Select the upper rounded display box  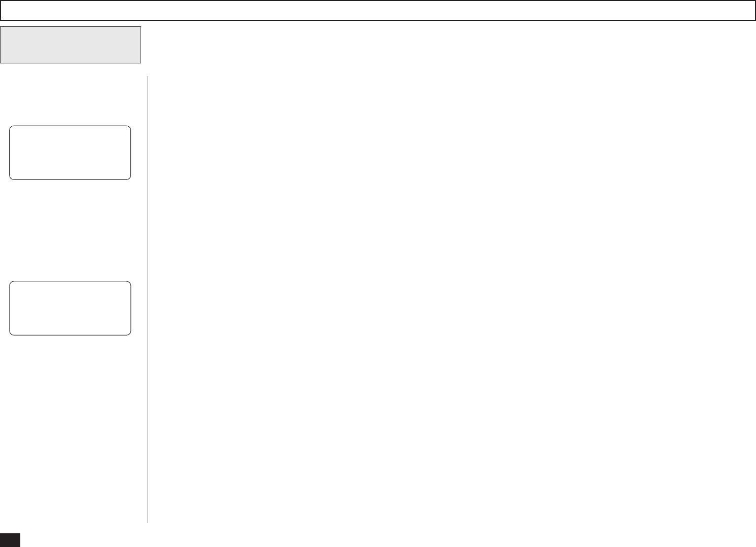click(x=70, y=153)
